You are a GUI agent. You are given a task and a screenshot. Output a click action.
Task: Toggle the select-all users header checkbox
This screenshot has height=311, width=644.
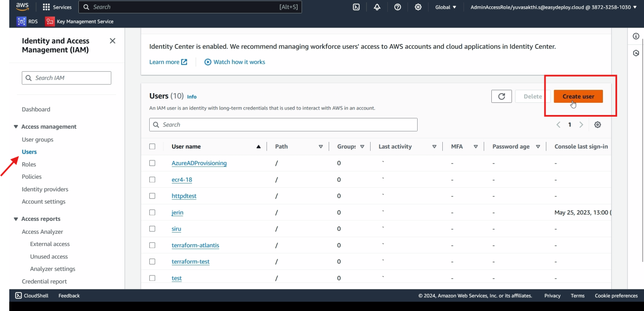click(152, 146)
